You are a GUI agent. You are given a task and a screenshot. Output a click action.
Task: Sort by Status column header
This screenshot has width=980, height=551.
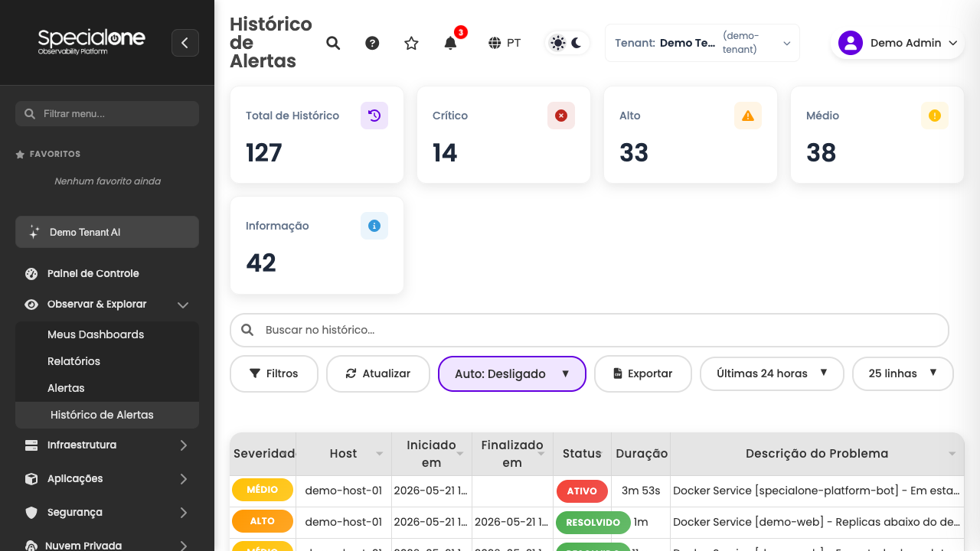pyautogui.click(x=582, y=454)
